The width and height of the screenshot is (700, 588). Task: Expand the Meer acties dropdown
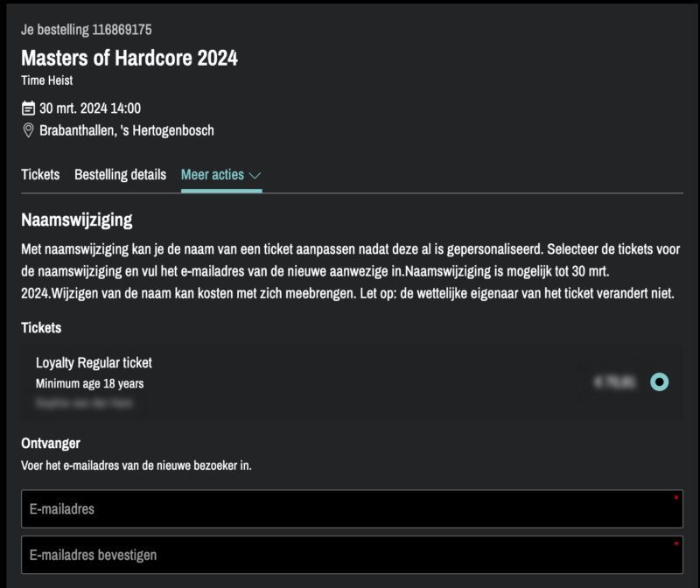click(x=221, y=175)
